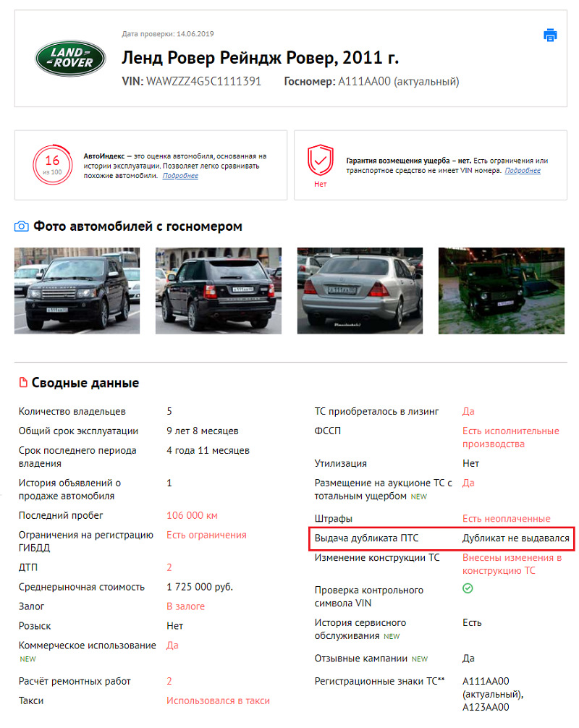Click 'Внесены изменения в конструкцию ТС' text
This screenshot has width=579, height=728.
tap(512, 564)
